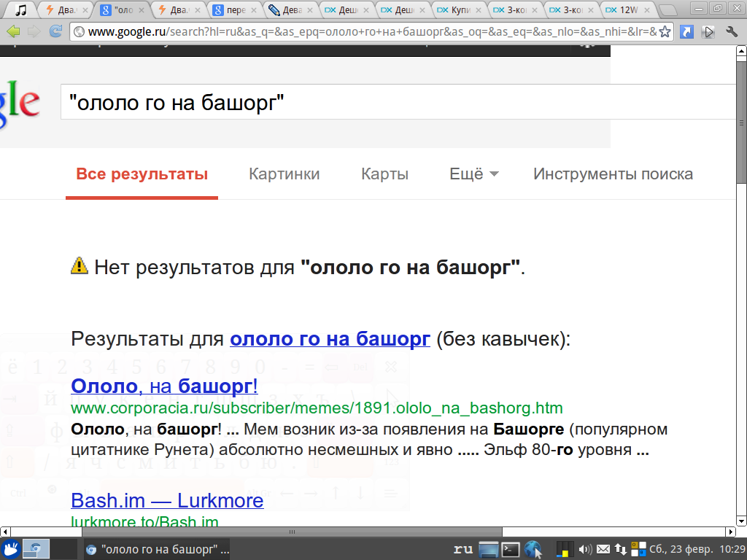This screenshot has width=747, height=560.
Task: Bookmark this page with the star icon
Action: (665, 32)
